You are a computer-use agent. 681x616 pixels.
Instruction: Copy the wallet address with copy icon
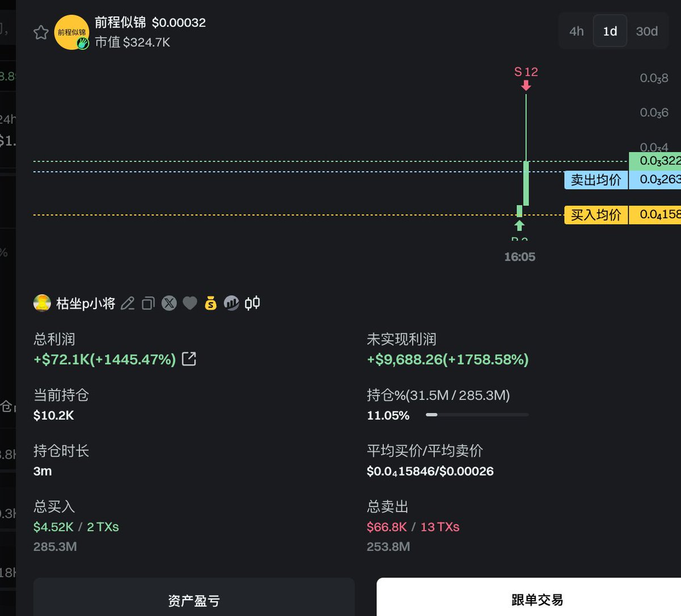tap(148, 303)
